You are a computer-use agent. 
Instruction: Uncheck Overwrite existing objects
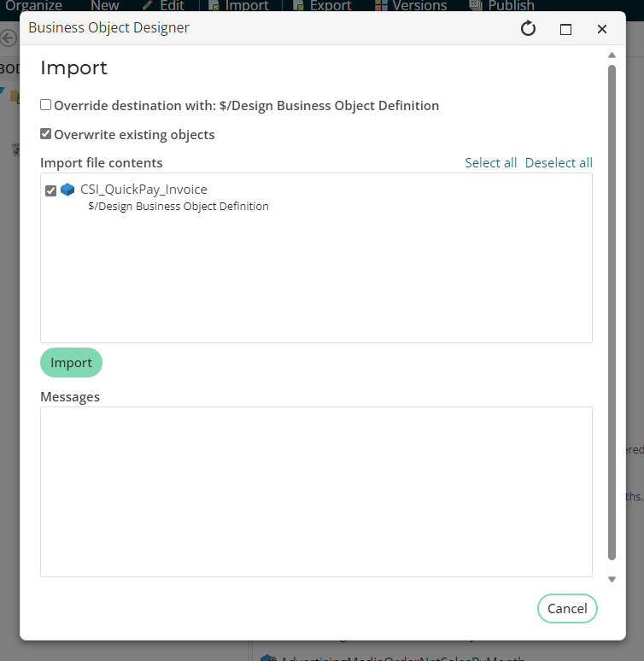[x=46, y=134]
